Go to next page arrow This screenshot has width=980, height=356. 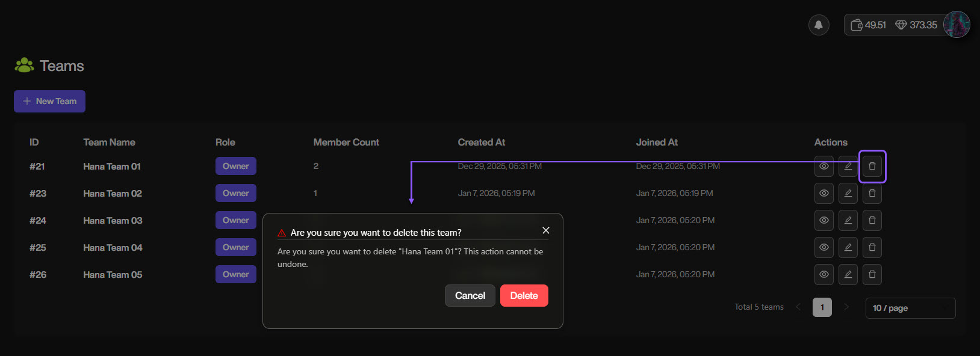coord(846,307)
